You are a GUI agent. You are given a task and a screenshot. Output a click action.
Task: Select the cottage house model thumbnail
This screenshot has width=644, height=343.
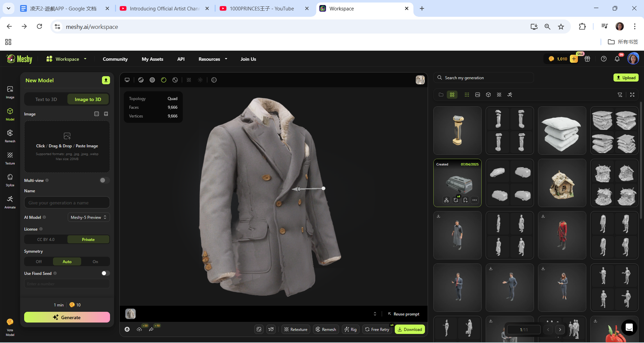(562, 183)
